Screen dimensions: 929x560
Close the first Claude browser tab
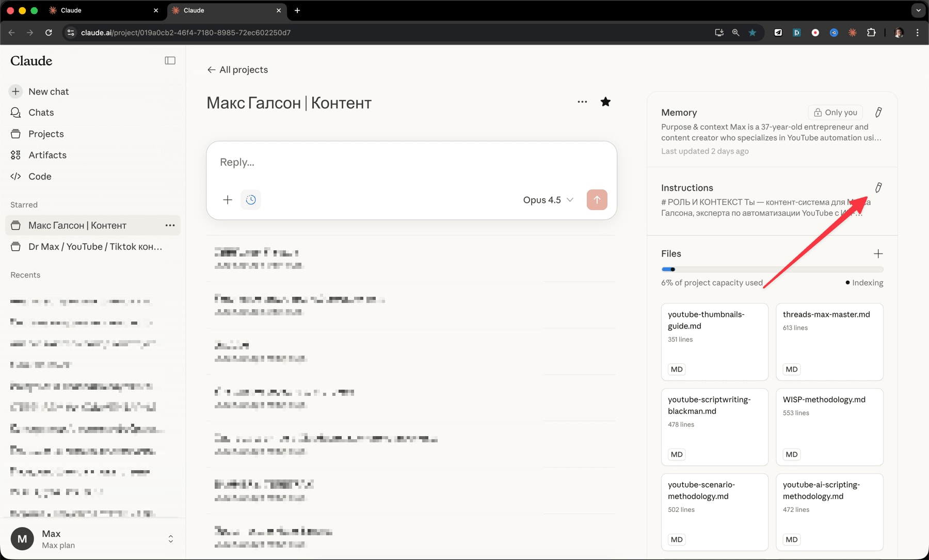click(x=156, y=10)
